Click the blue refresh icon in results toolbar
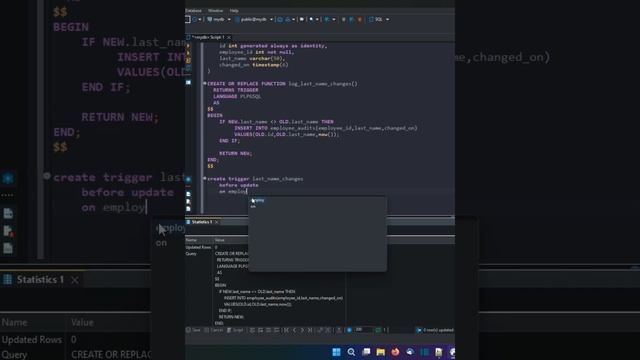The width and height of the screenshot is (640, 360). [x=349, y=330]
